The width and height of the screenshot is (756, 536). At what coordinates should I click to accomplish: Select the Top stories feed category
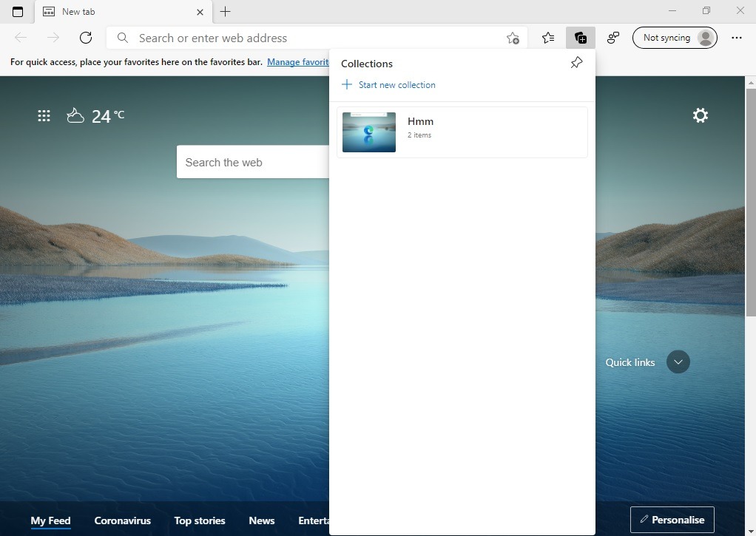(199, 520)
